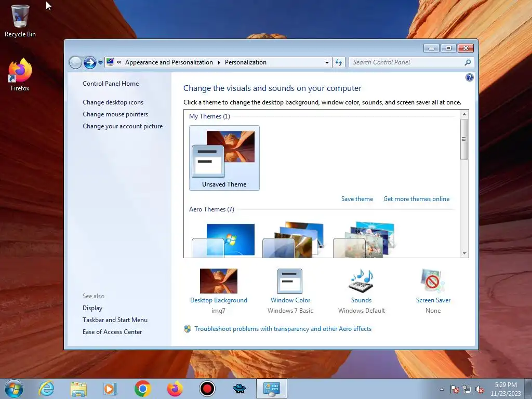Open Screen Saver settings icon
Screen dimensions: 532x399
coord(433,281)
